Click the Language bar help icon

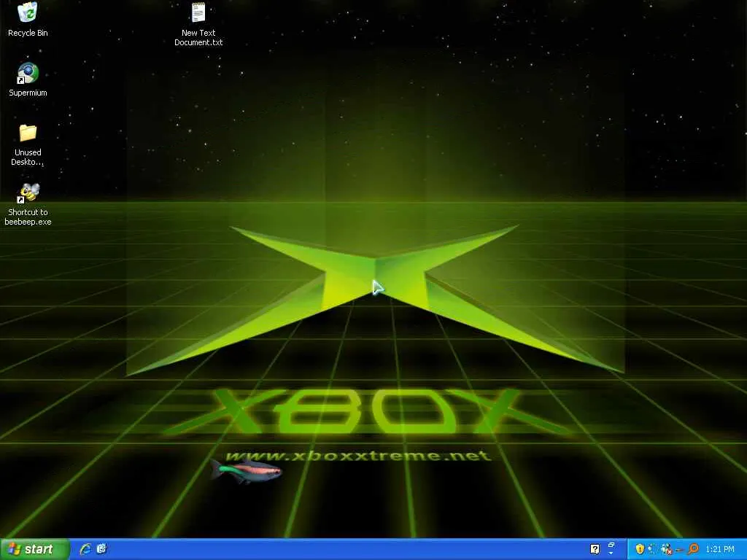(595, 549)
